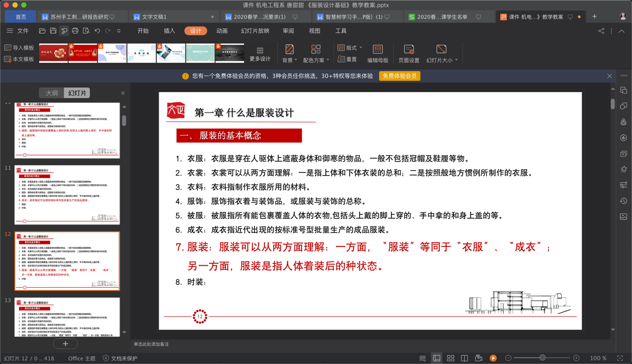Open More Designs (更多设计) gallery
Screen dimensions: 632x364
pyautogui.click(x=260, y=53)
